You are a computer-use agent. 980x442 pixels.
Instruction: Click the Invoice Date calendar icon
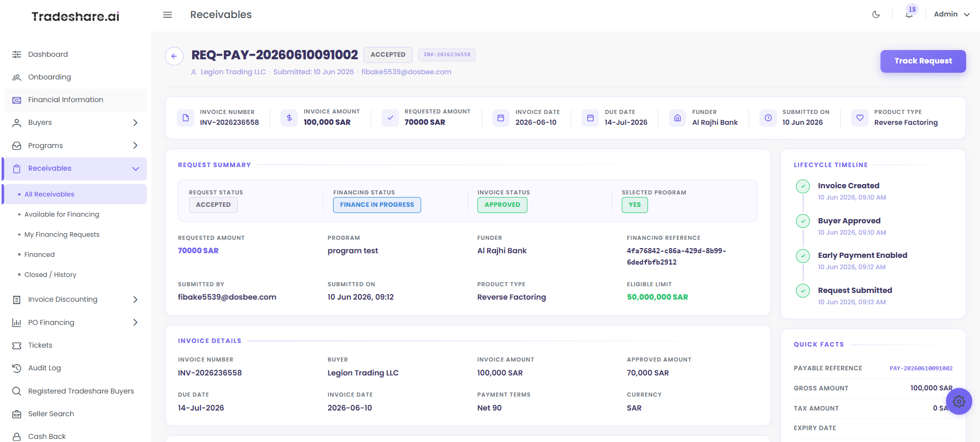(x=501, y=118)
